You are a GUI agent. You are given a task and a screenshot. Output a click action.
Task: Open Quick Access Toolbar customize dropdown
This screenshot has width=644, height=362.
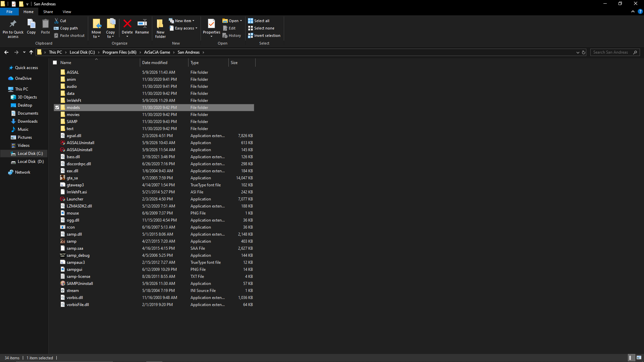[x=27, y=4]
